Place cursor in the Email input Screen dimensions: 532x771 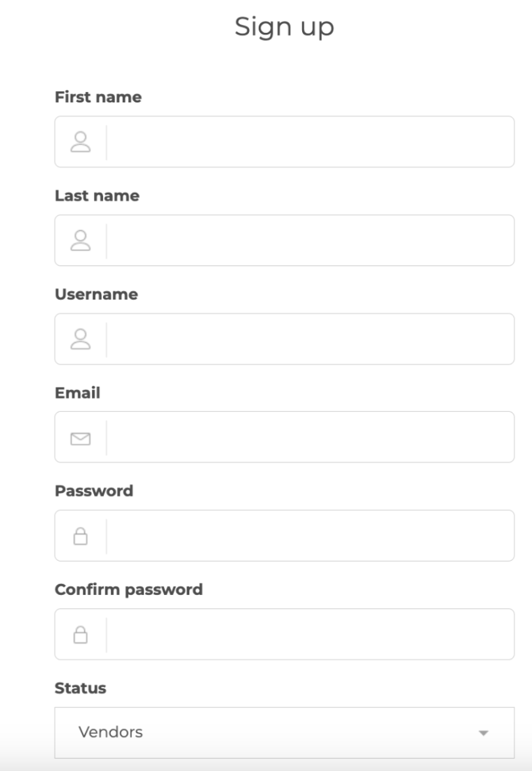(284, 437)
